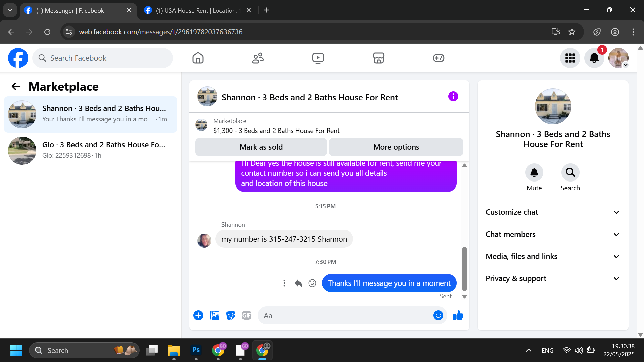Click the chat scrollbar thumb

point(464,268)
